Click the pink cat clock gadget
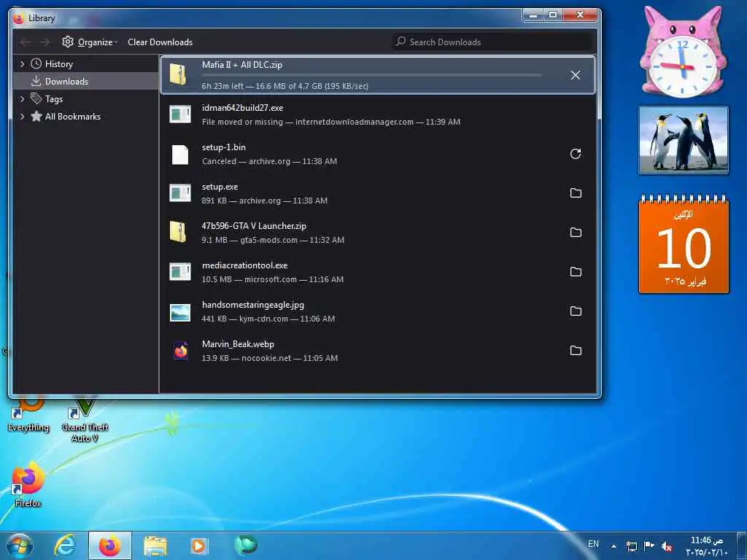Screen dimensions: 747x560 coord(683,52)
